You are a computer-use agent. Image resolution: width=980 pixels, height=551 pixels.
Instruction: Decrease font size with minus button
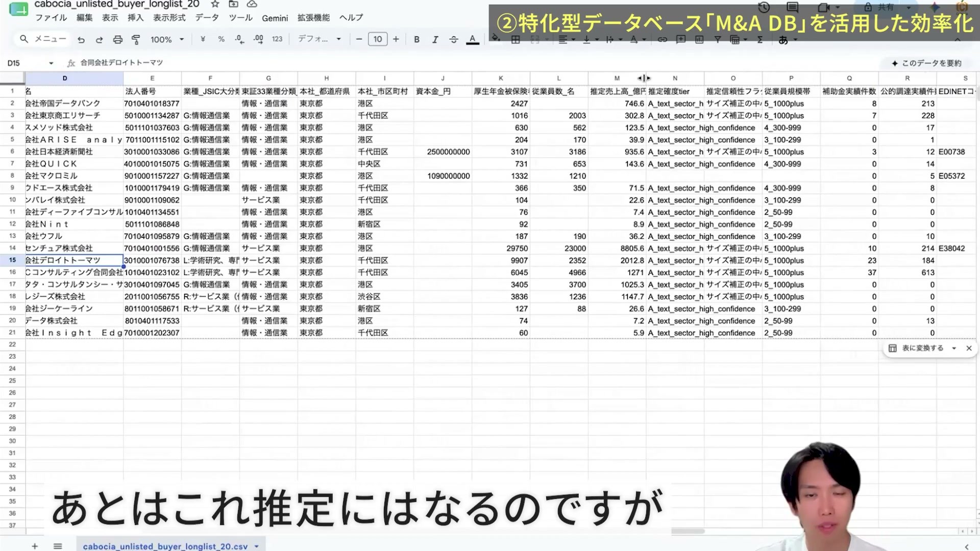coord(359,39)
